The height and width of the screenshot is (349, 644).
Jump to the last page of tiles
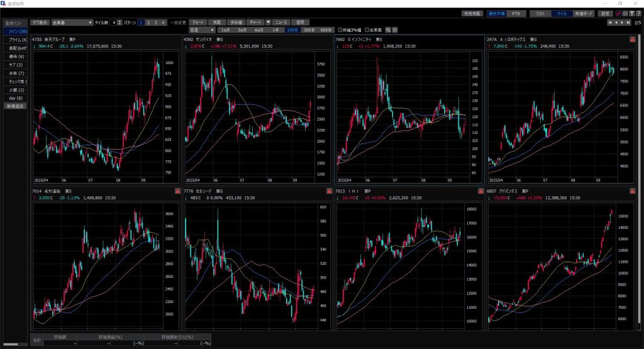627,23
